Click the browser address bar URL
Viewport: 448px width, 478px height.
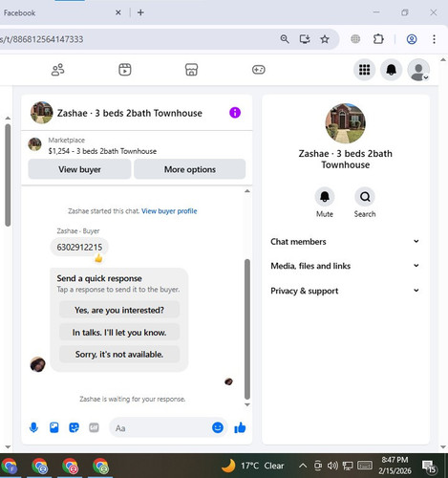[41, 39]
